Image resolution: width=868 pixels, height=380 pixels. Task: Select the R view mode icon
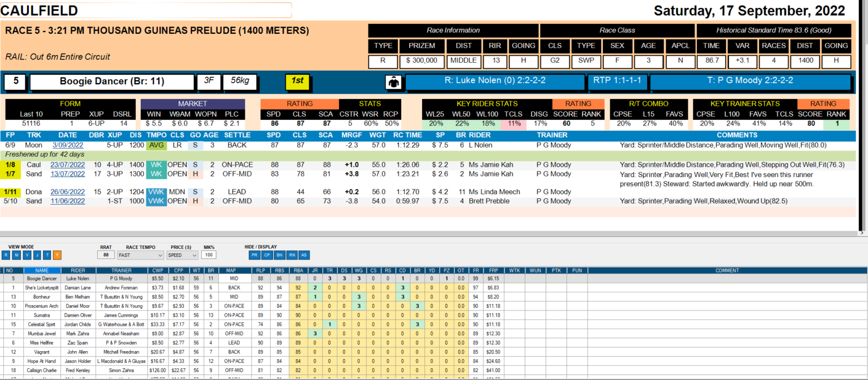[5, 255]
